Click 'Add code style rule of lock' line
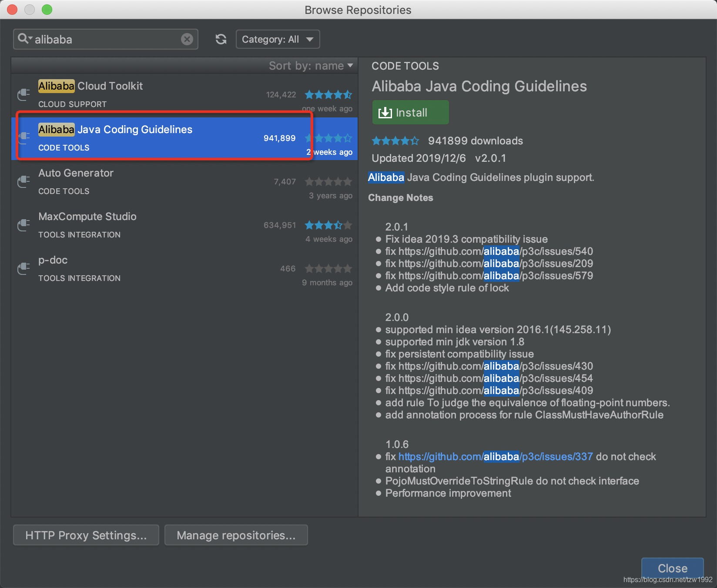 click(447, 288)
